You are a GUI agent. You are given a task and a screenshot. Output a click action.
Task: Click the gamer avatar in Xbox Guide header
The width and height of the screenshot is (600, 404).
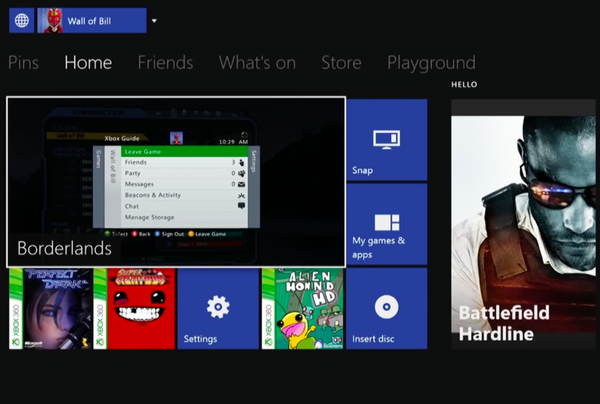click(x=176, y=138)
